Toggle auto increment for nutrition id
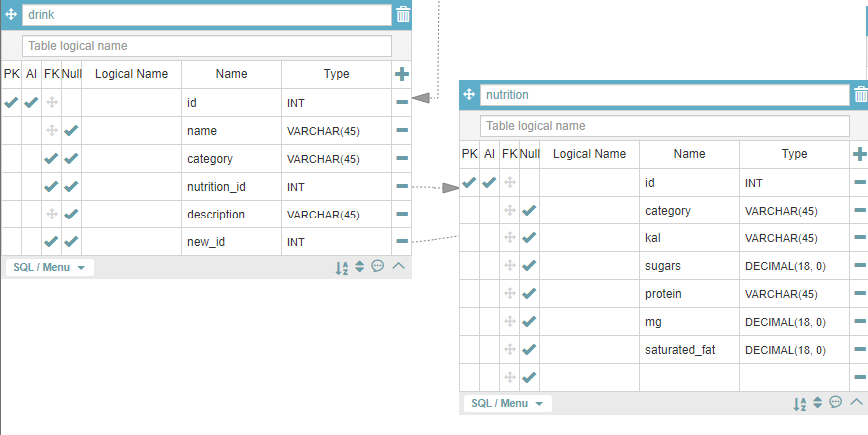Image resolution: width=868 pixels, height=435 pixels. 489,182
